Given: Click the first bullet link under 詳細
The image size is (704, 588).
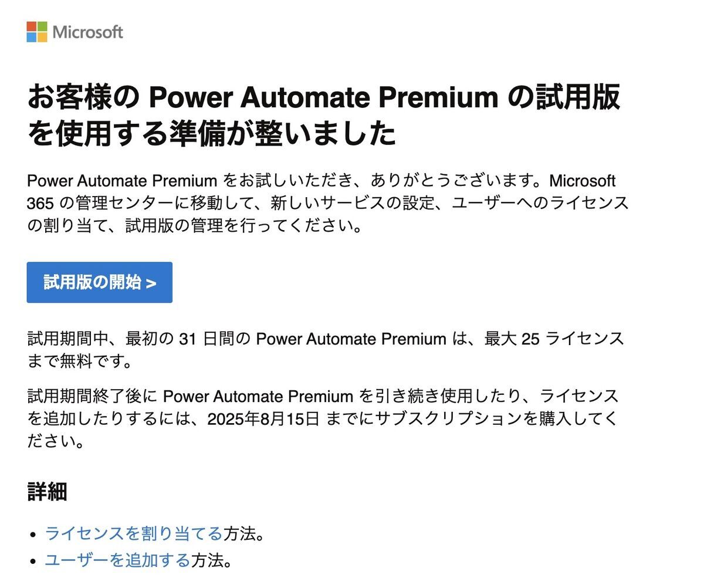Looking at the screenshot, I should point(134,534).
